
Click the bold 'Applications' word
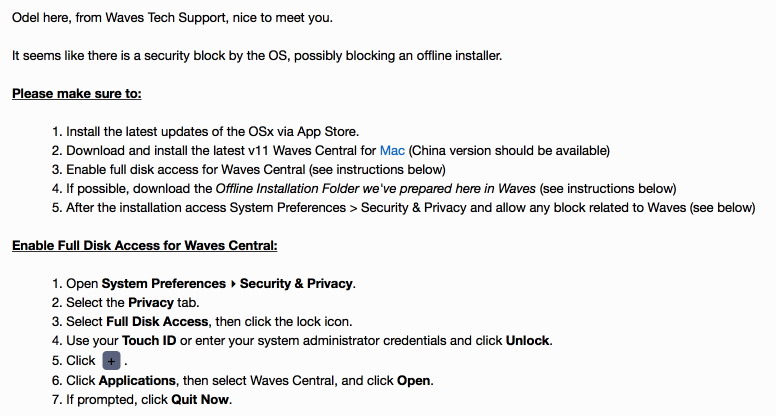click(137, 380)
